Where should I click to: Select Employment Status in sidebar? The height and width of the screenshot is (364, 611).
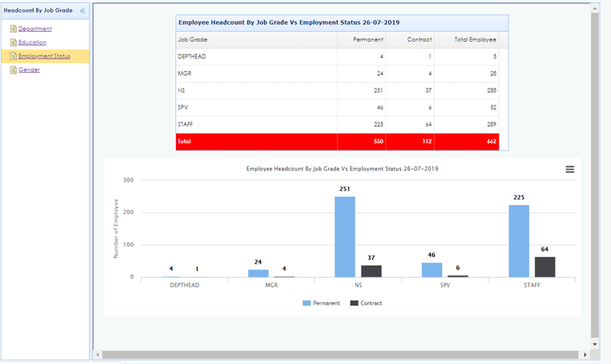click(x=44, y=56)
